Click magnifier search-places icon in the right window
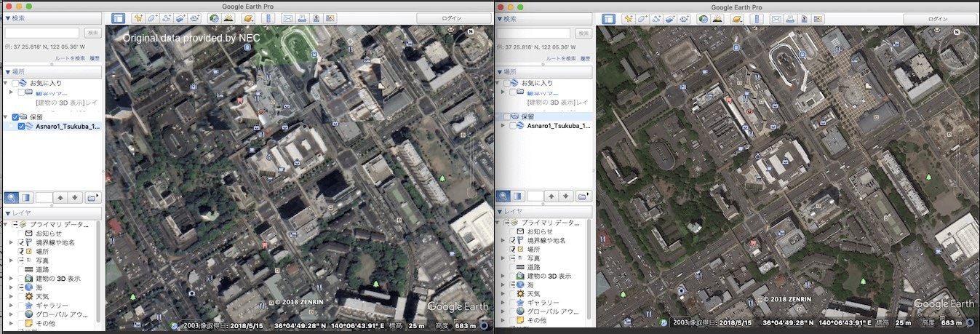The height and width of the screenshot is (334, 980). click(503, 196)
